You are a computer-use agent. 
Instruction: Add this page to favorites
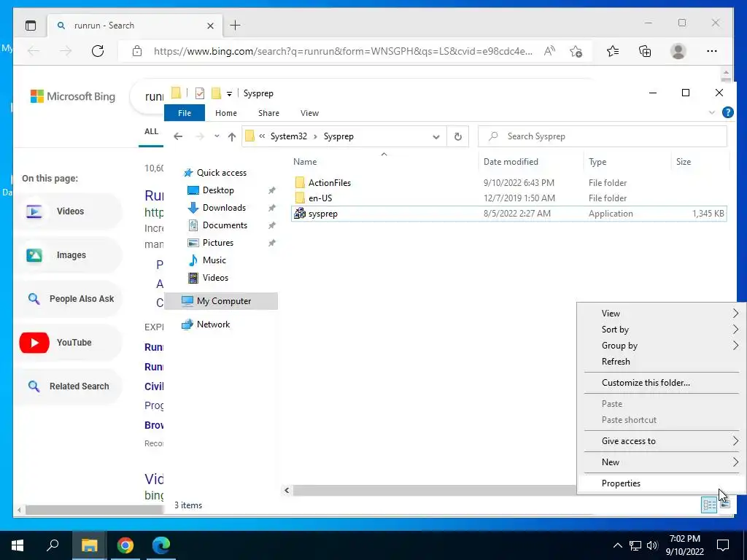[576, 51]
